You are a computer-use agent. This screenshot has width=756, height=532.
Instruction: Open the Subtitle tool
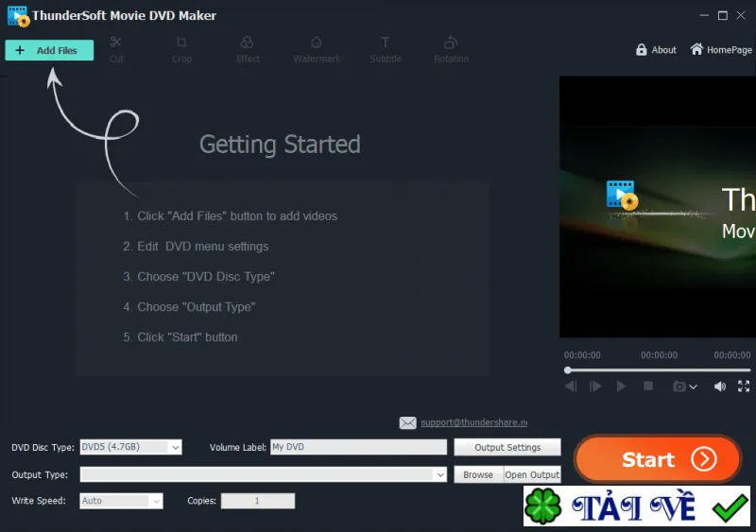386,50
